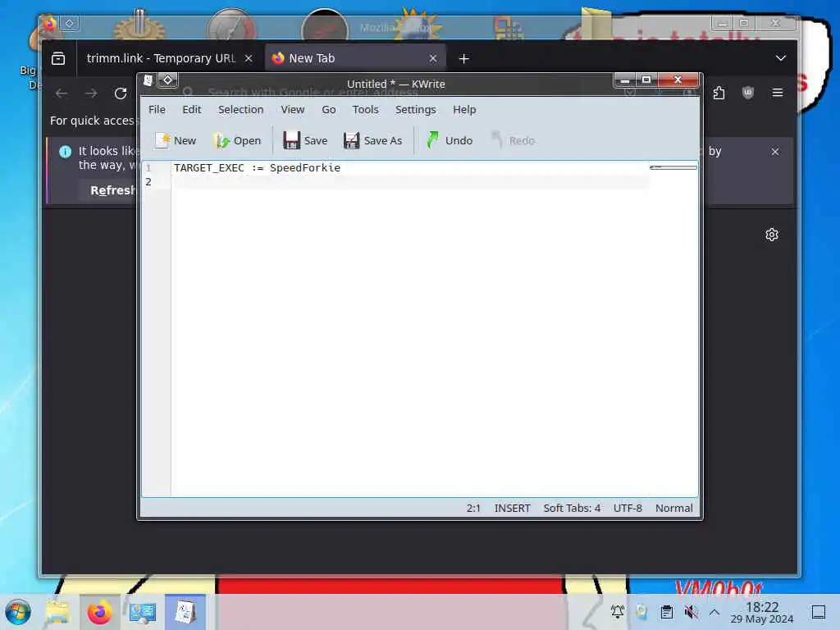Open the Edit menu
Image resolution: width=840 pixels, height=630 pixels.
[x=191, y=109]
